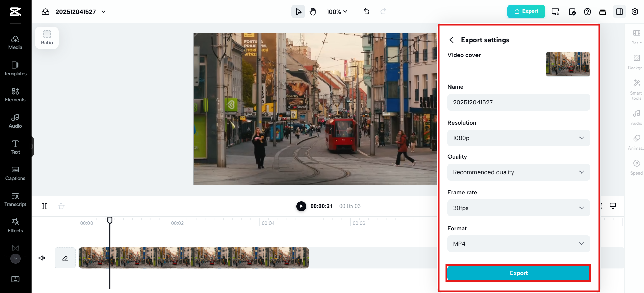Click the Export button in settings panel
The width and height of the screenshot is (644, 293).
coord(518,273)
